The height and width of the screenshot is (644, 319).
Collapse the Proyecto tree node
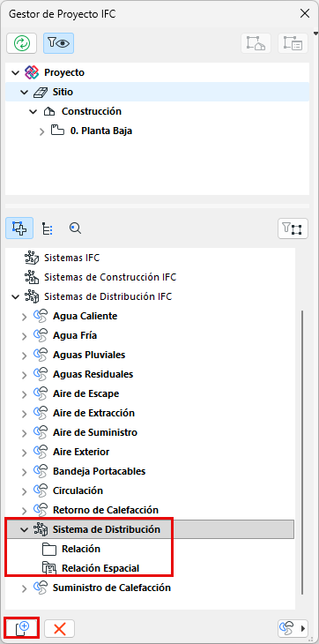(x=16, y=72)
